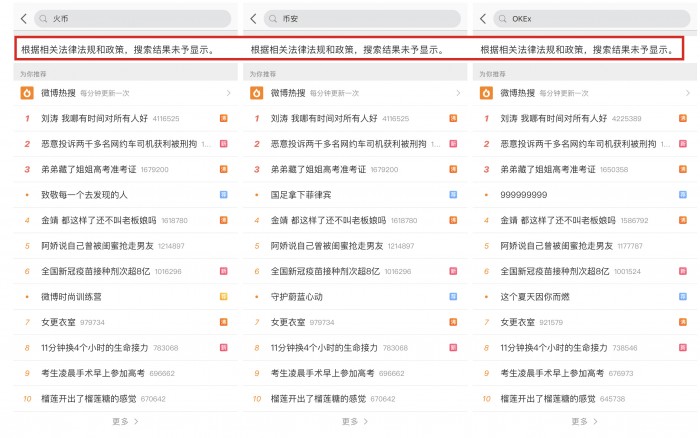Tap the 微博热搜 flame icon in the OKEx panel
Image resolution: width=700 pixels, height=438 pixels.
click(486, 93)
